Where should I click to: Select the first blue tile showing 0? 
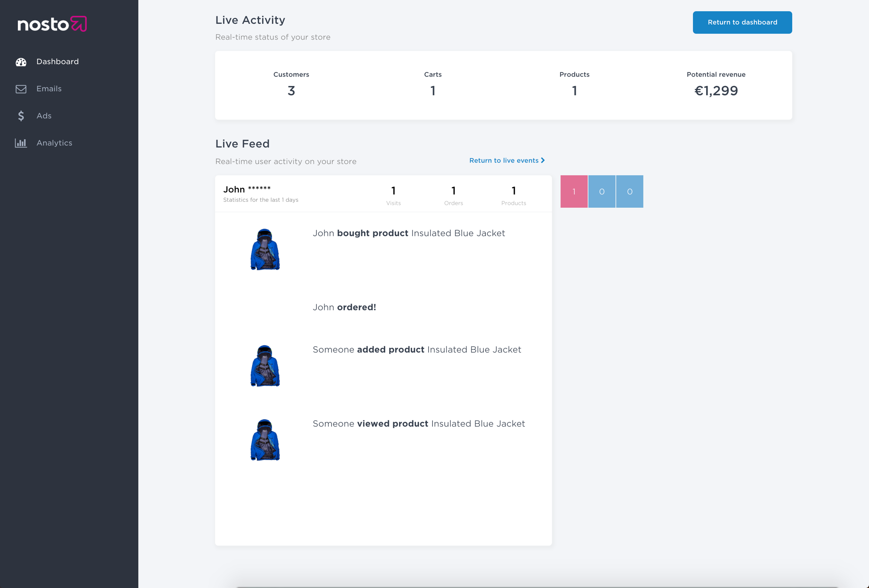point(602,192)
